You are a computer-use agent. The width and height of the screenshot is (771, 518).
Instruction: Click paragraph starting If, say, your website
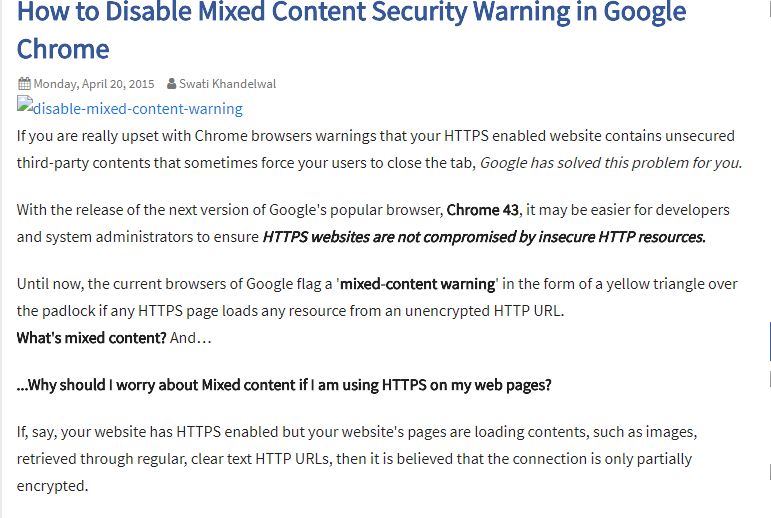[x=357, y=458]
